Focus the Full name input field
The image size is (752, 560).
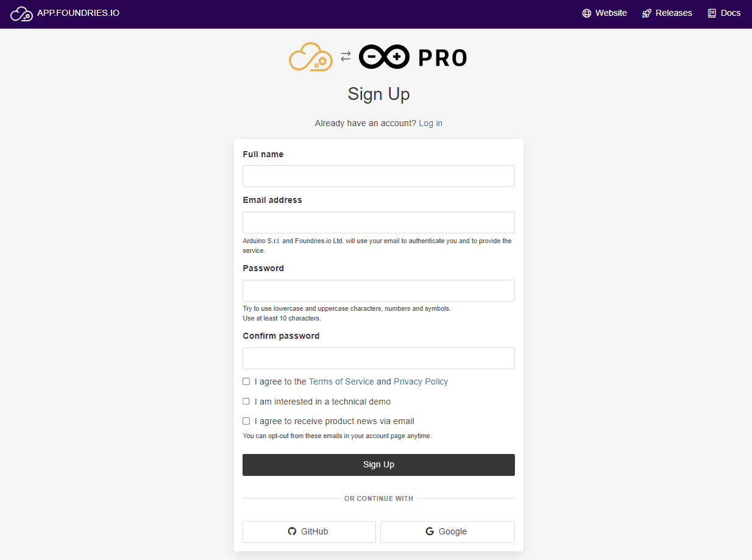(x=378, y=176)
